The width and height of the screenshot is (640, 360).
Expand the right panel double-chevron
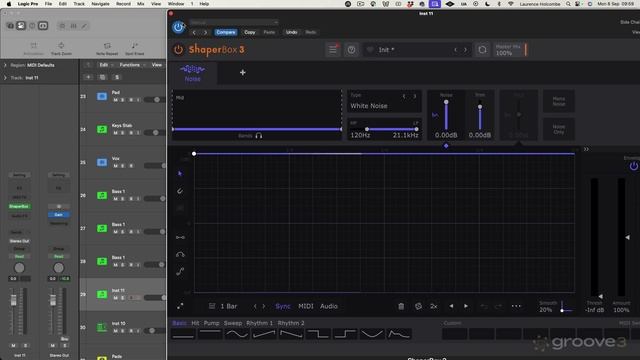tap(586, 149)
